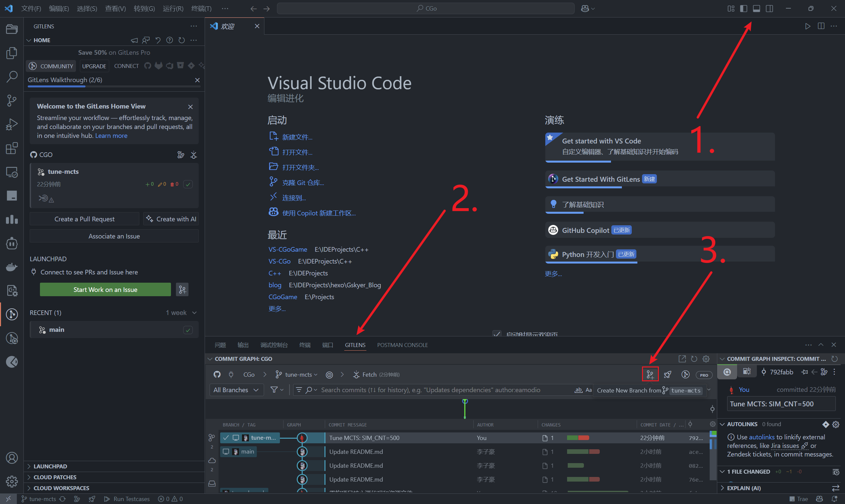Image resolution: width=845 pixels, height=504 pixels.
Task: Click the commit graph minimap marker
Action: point(465,409)
